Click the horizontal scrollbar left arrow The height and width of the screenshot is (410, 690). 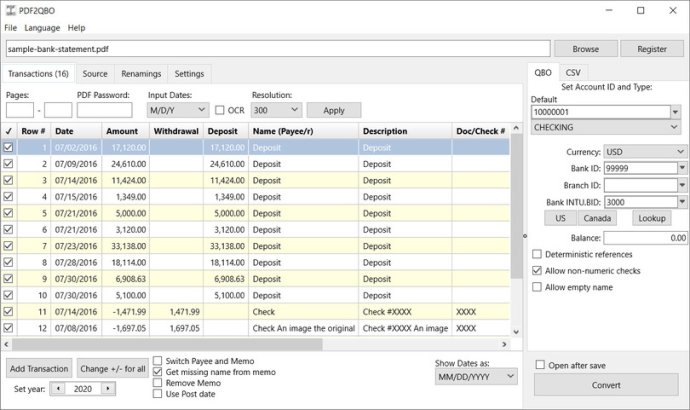pyautogui.click(x=6, y=344)
